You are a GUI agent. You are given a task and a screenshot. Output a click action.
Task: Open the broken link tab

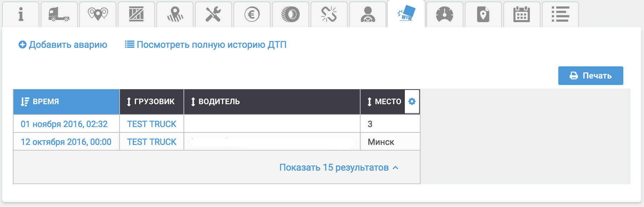[329, 15]
